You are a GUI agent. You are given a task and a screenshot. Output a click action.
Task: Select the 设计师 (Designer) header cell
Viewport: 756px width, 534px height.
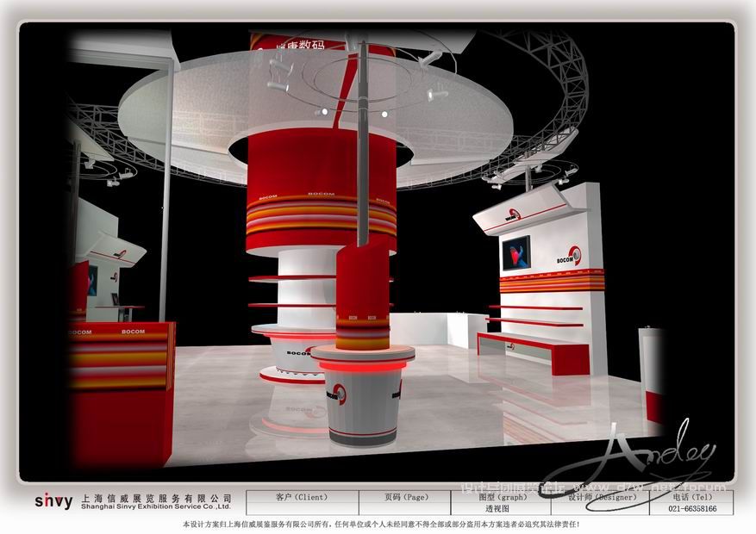[601, 497]
